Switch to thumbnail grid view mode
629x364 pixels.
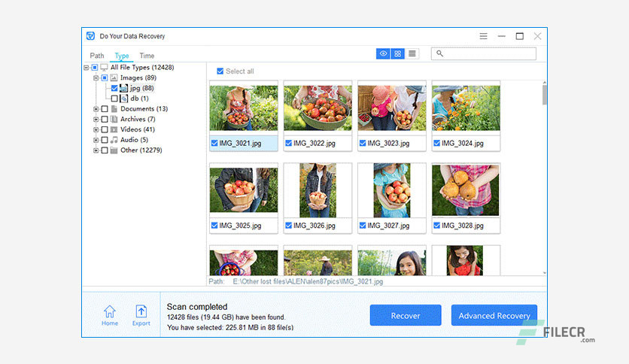[397, 53]
